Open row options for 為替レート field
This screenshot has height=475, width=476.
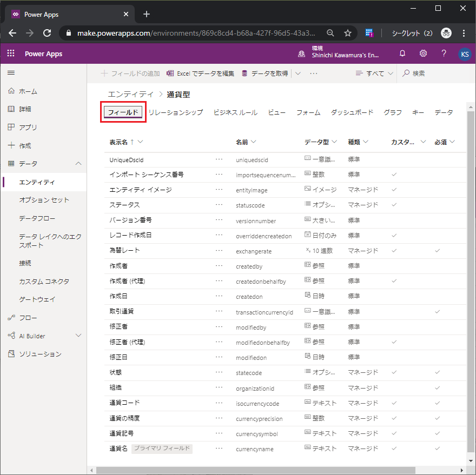(219, 251)
